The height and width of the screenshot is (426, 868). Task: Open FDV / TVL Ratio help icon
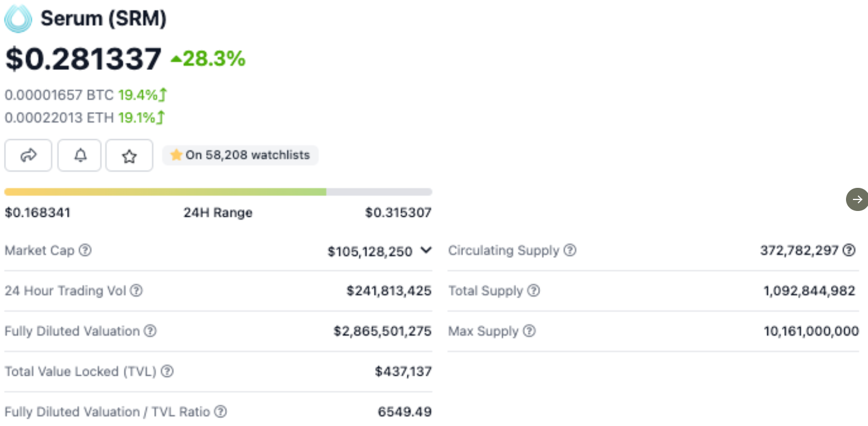pyautogui.click(x=220, y=412)
